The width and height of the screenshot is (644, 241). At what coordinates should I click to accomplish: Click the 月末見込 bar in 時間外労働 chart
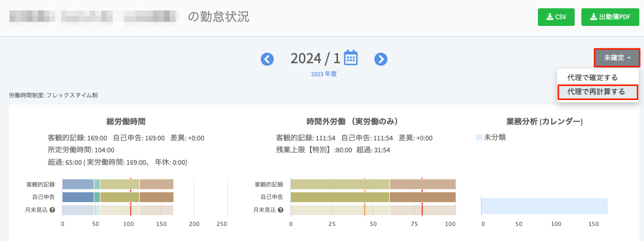point(373,210)
